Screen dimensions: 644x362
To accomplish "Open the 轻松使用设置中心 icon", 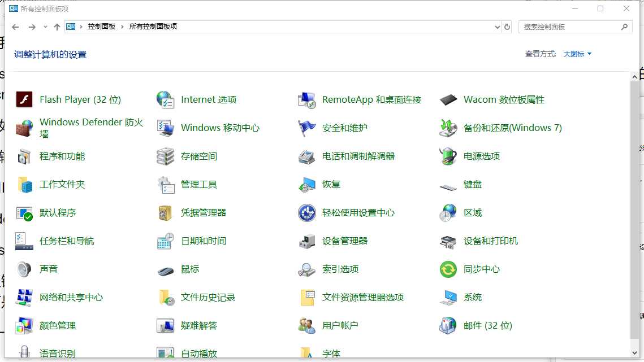I will click(x=307, y=212).
